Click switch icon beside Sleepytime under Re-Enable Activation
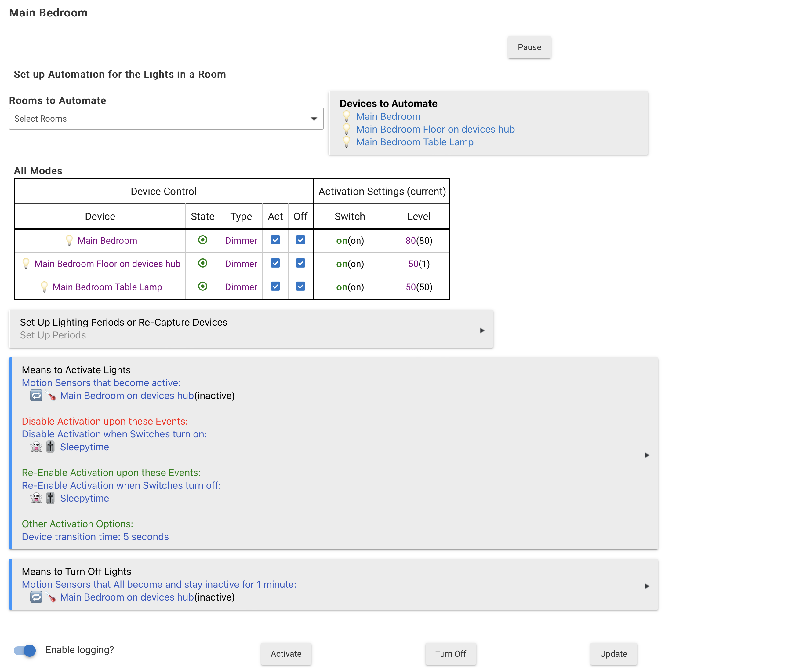This screenshot has height=672, width=803. (x=50, y=498)
